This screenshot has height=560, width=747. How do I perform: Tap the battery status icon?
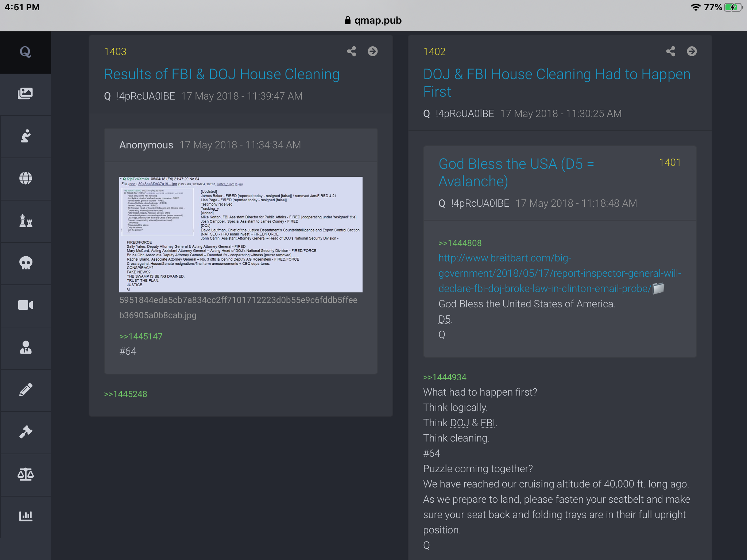(x=733, y=7)
